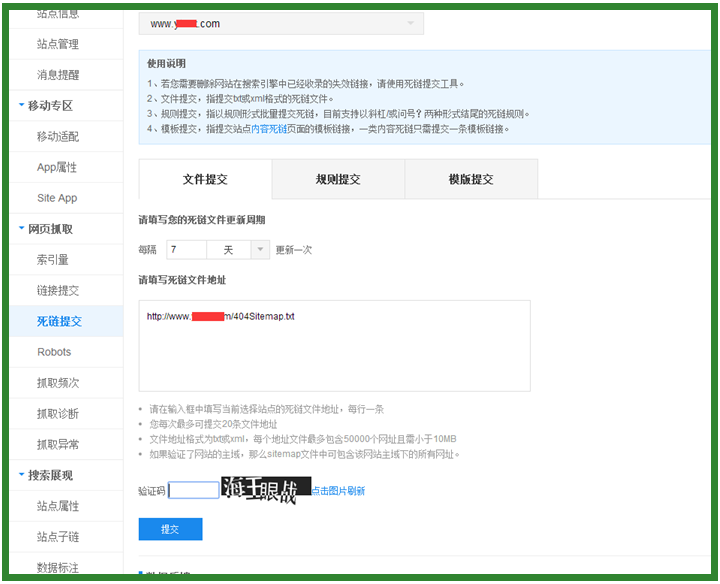This screenshot has height=584, width=720.
Task: Open 站点管理 in the sidebar
Action: (x=58, y=44)
